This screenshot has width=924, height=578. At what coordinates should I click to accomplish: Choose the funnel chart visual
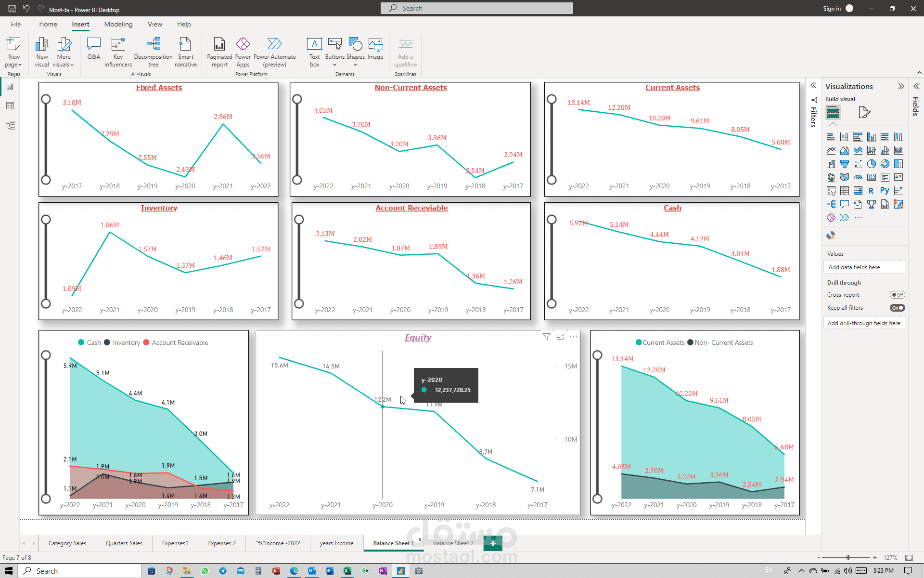pyautogui.click(x=844, y=164)
